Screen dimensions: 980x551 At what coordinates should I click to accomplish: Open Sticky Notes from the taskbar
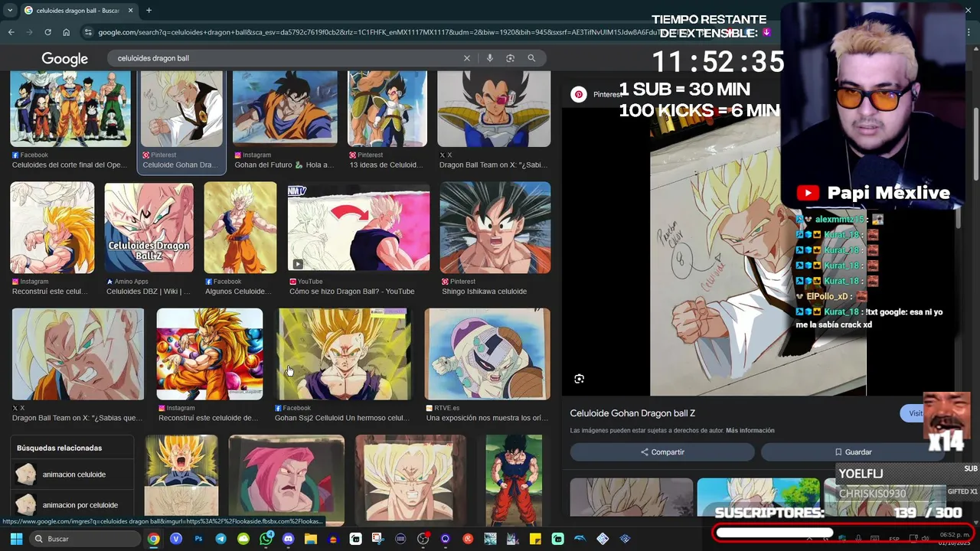click(535, 539)
